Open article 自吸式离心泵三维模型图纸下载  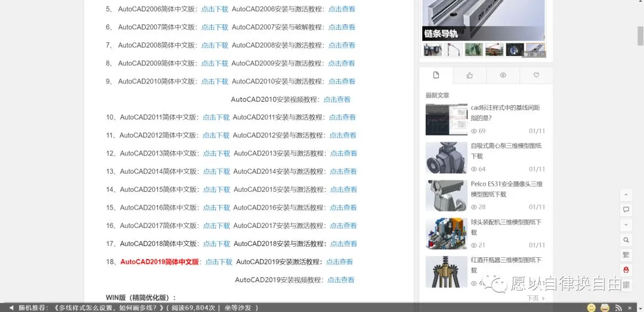pyautogui.click(x=506, y=151)
